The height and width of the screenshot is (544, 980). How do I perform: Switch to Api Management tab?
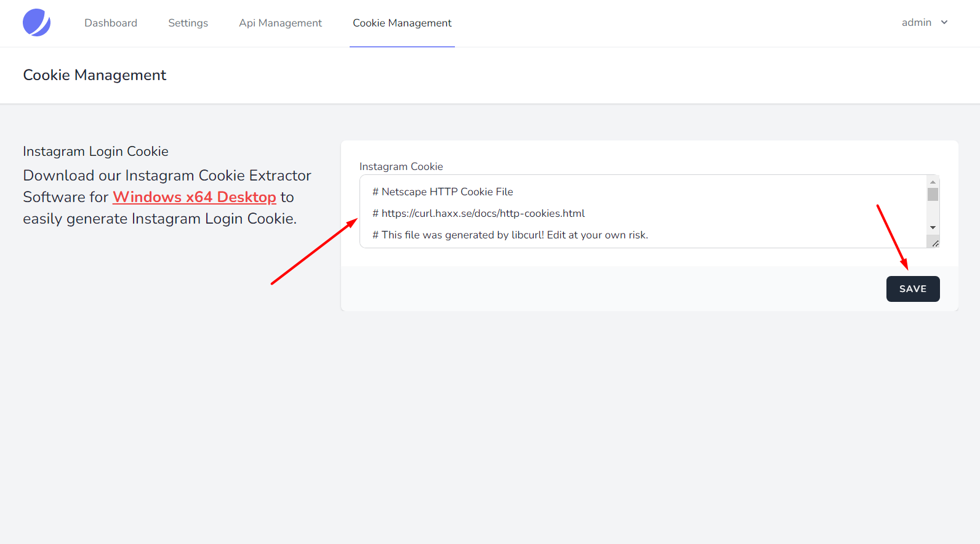pyautogui.click(x=280, y=23)
